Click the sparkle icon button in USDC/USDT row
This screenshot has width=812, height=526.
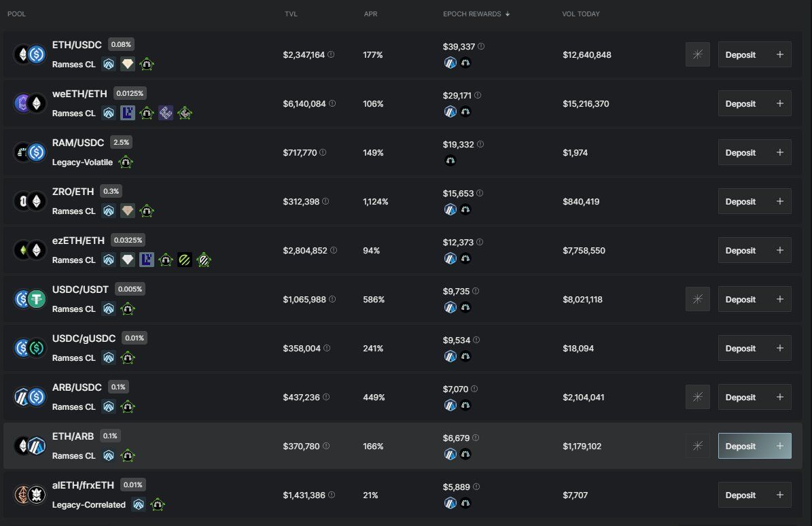[x=697, y=299]
